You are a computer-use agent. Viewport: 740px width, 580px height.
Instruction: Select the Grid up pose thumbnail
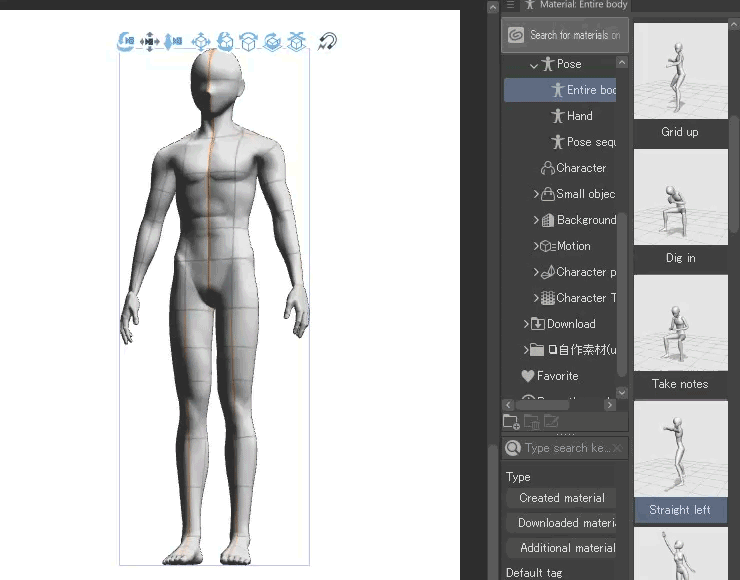pyautogui.click(x=681, y=71)
